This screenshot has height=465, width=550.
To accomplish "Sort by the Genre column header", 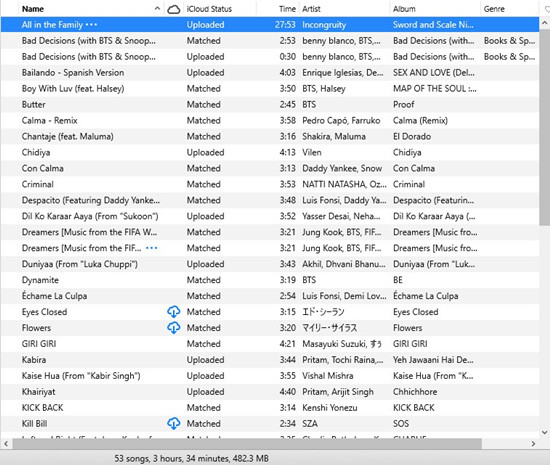I will coord(494,9).
